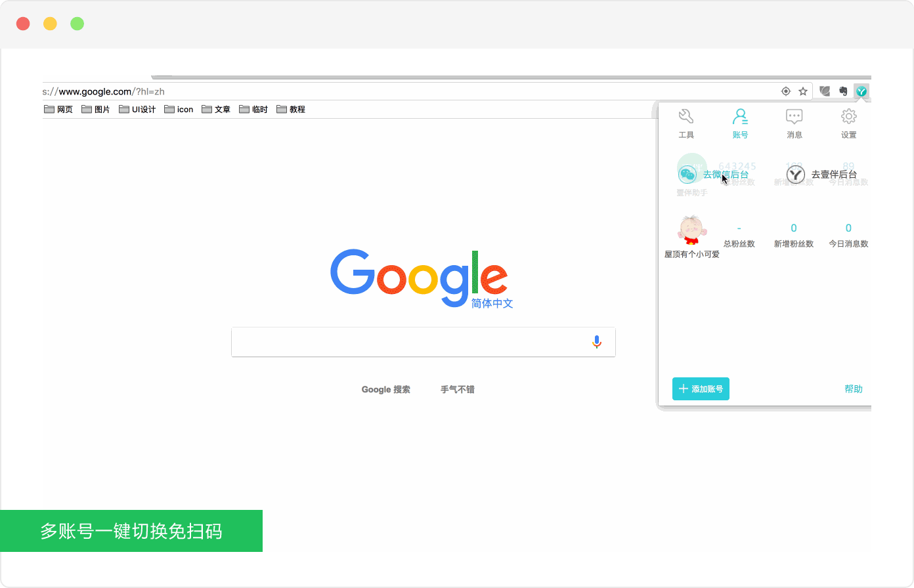The image size is (914, 588).
Task: Open the 帮助 help link
Action: 854,388
